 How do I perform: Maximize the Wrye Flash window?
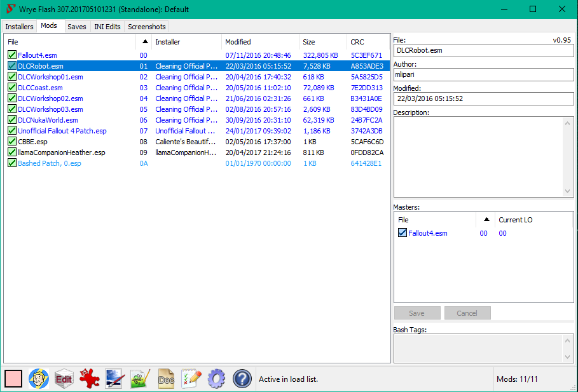coord(533,9)
